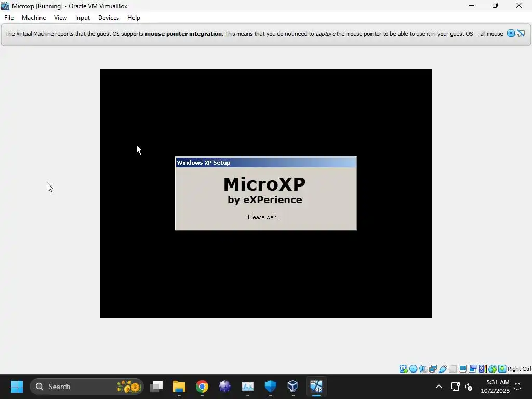
Task: Click the MicroXP heading in the Setup dialog
Action: [264, 184]
